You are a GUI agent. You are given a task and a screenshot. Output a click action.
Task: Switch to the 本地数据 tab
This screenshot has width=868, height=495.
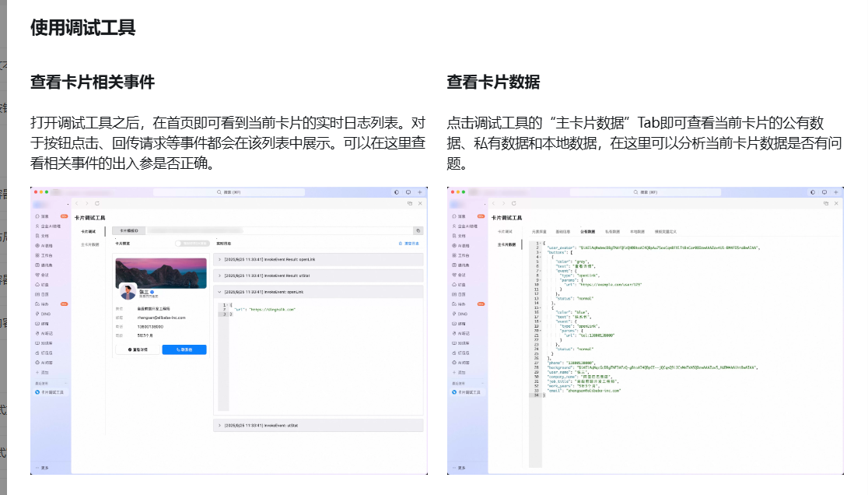(x=637, y=231)
